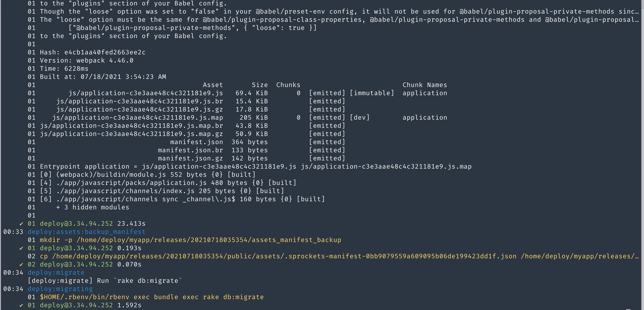Image resolution: width=644 pixels, height=310 pixels.
Task: Click the [immutable] tag in the asset table
Action: (372, 93)
